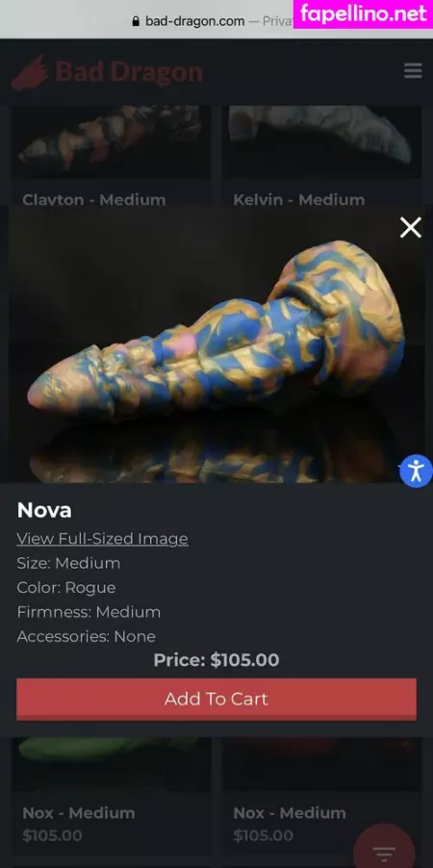Image resolution: width=433 pixels, height=868 pixels.
Task: Click the Clayton product thumbnail image
Action: (112, 141)
